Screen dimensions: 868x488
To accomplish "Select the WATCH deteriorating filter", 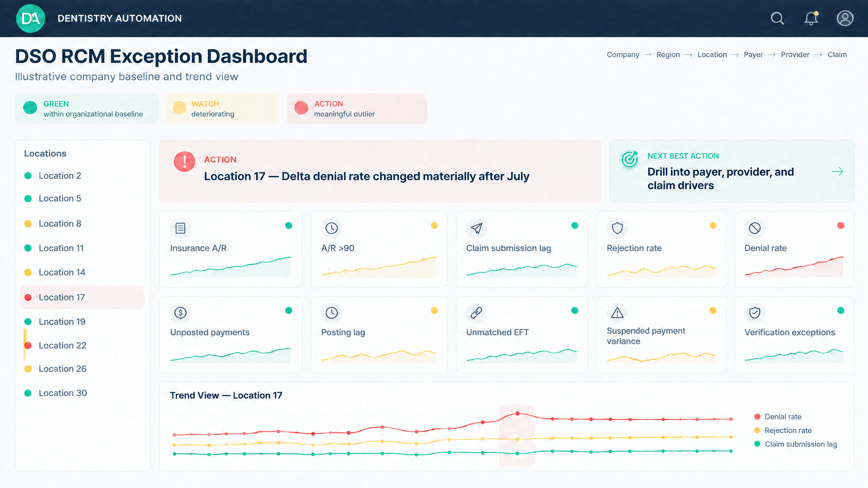I will (222, 109).
